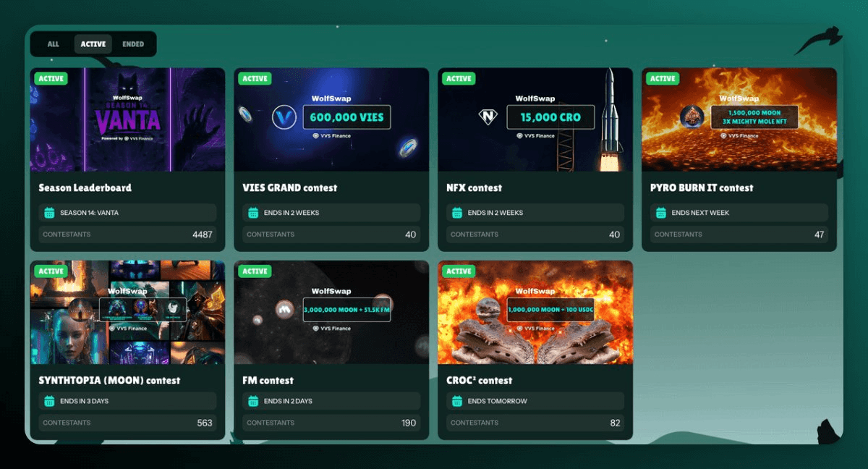Switch to the ALL contests tab

pos(54,44)
